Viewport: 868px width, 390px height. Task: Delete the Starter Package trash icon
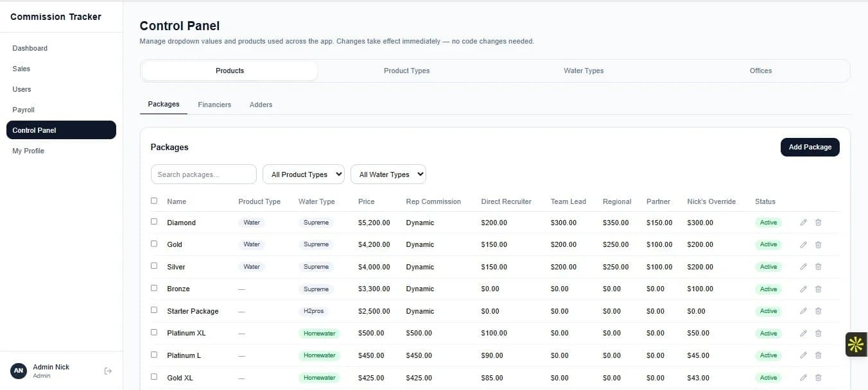point(818,311)
